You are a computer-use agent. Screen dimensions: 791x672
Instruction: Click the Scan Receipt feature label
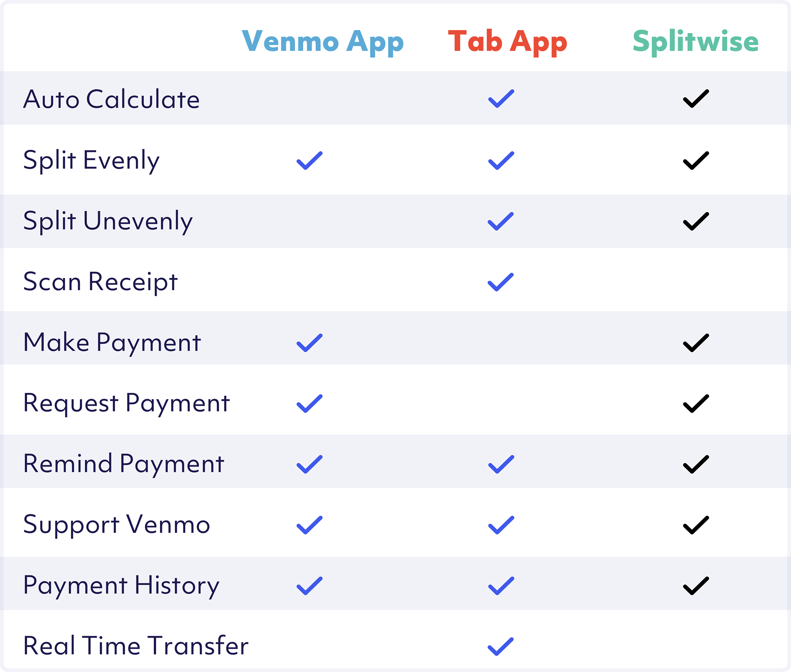100,282
